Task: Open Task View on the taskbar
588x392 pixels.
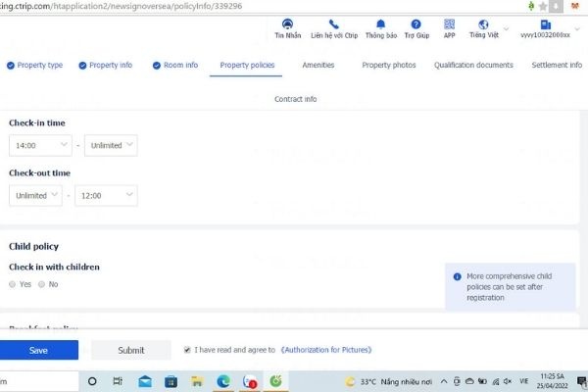Action: (118, 381)
